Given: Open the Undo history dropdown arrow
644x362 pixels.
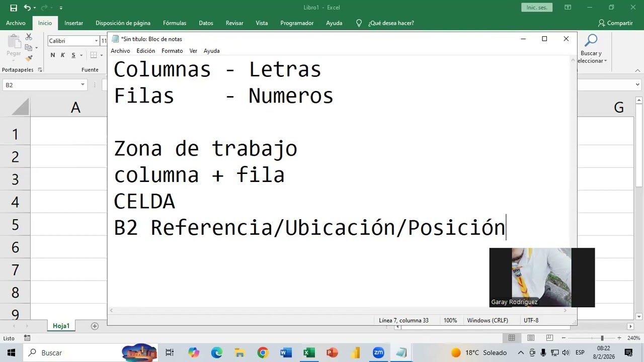Looking at the screenshot, I should click(x=34, y=8).
